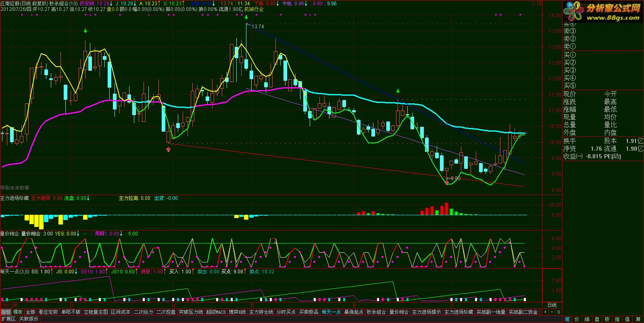Click the 2012年 timeline label
Viewport: 644px width, 323px height.
tap(10, 305)
